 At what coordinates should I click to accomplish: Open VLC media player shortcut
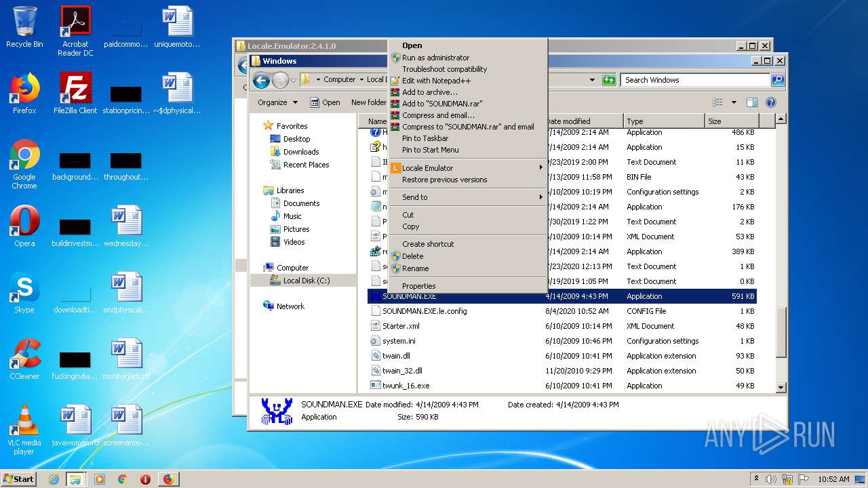pos(24,430)
